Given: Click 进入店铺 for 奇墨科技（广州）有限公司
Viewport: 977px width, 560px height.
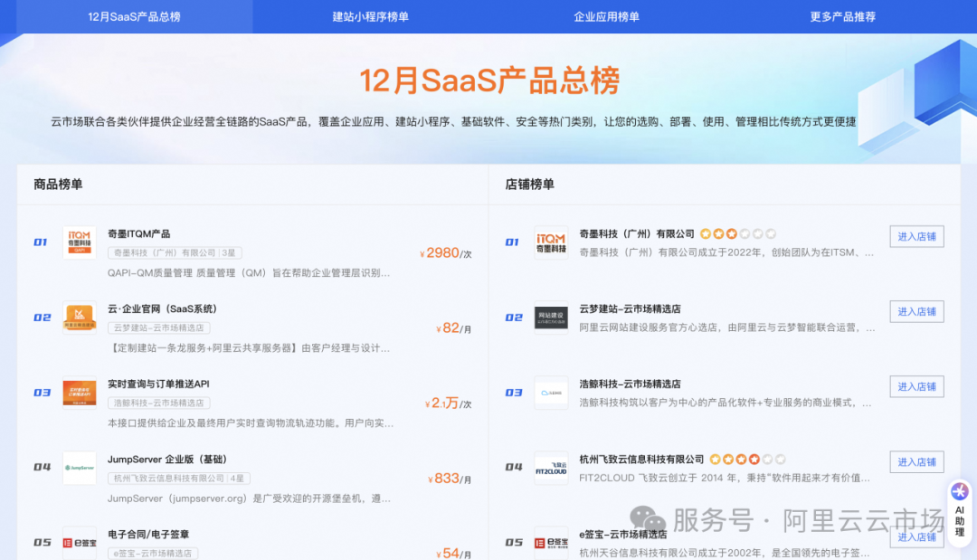Looking at the screenshot, I should coord(916,236).
